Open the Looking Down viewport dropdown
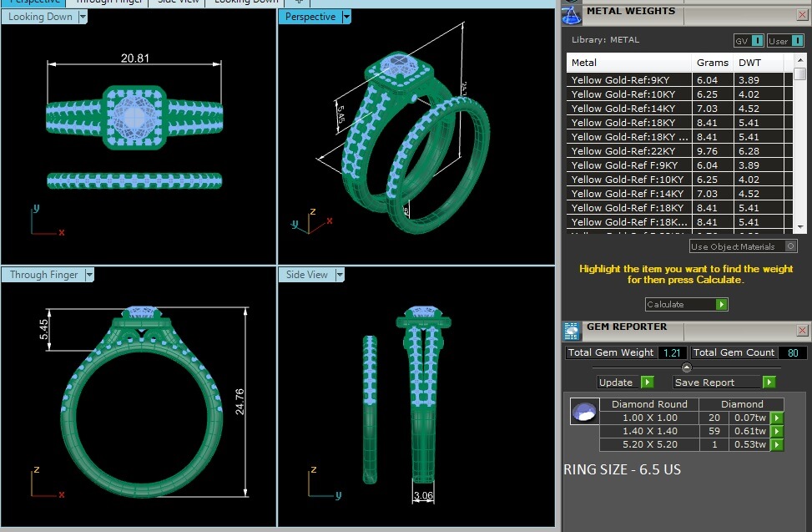The width and height of the screenshot is (812, 532). pos(83,17)
